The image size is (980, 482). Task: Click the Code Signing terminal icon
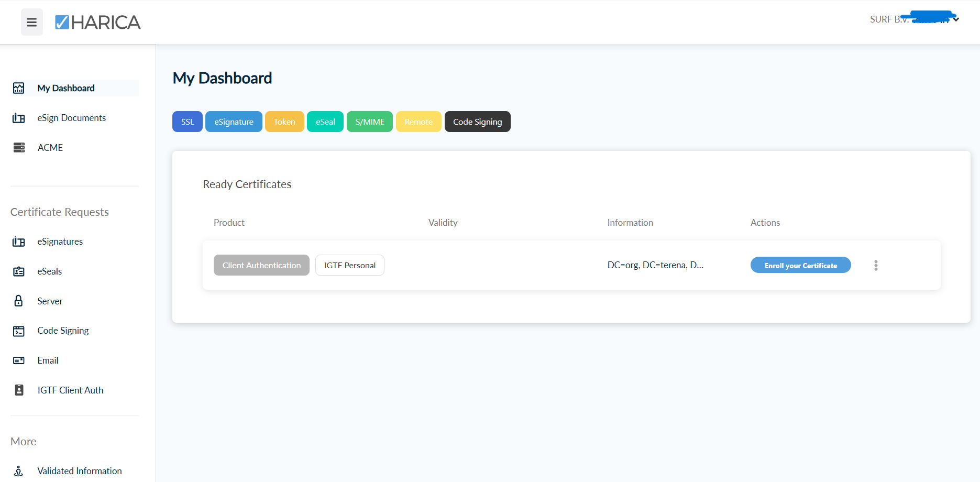click(19, 331)
